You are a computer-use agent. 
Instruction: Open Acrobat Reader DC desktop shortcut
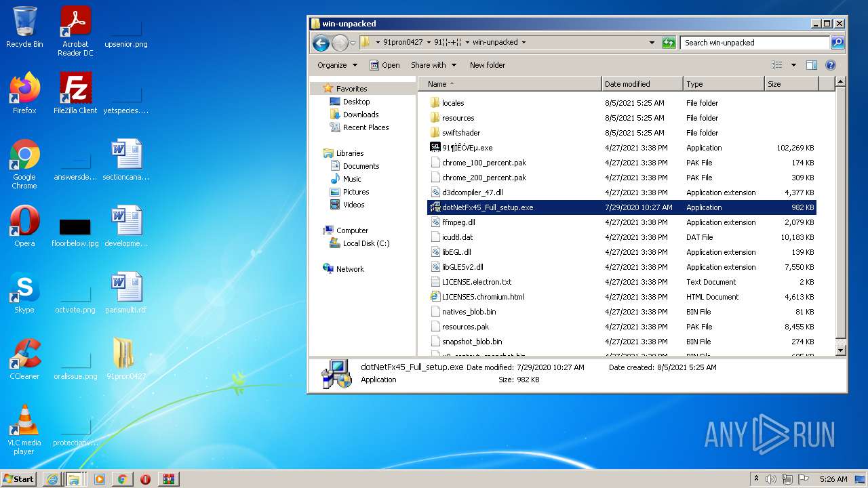coord(75,31)
